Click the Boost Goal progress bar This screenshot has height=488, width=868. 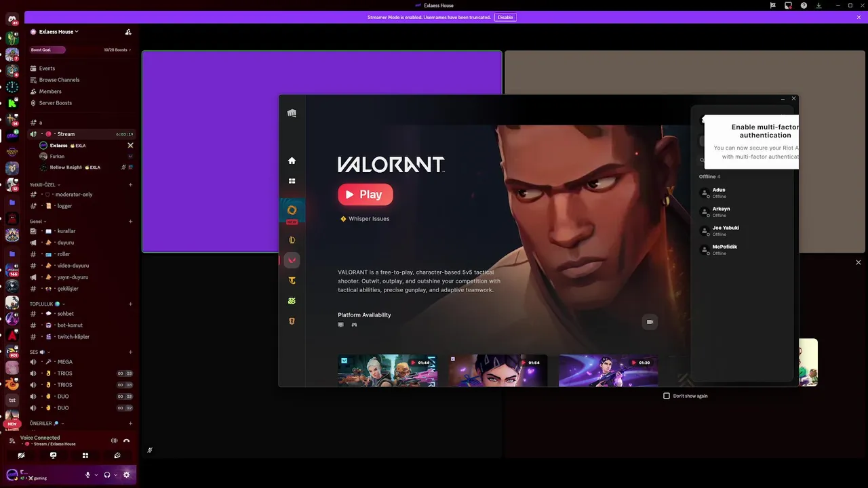point(81,50)
